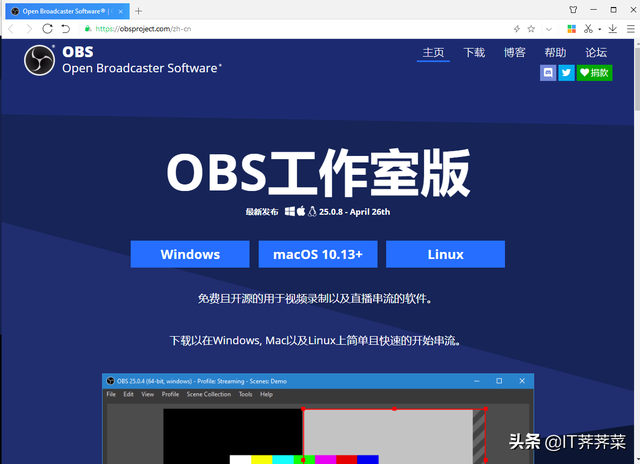The height and width of the screenshot is (464, 640).
Task: Click the skin/shirt icon in title bar
Action: [x=573, y=9]
